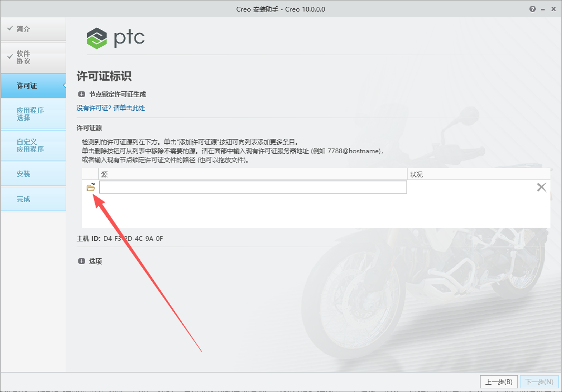This screenshot has width=562, height=392.
Task: Select the 完成 step in sidebar
Action: (x=24, y=199)
